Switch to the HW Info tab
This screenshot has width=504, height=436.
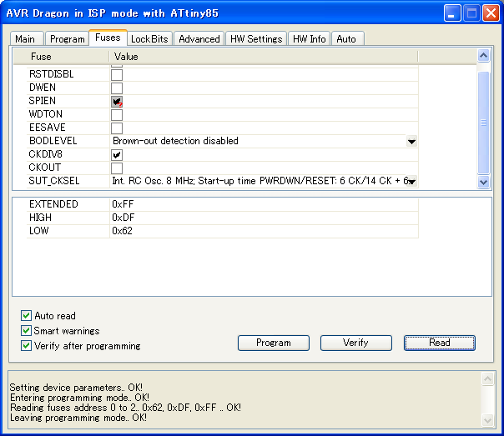pyautogui.click(x=309, y=39)
